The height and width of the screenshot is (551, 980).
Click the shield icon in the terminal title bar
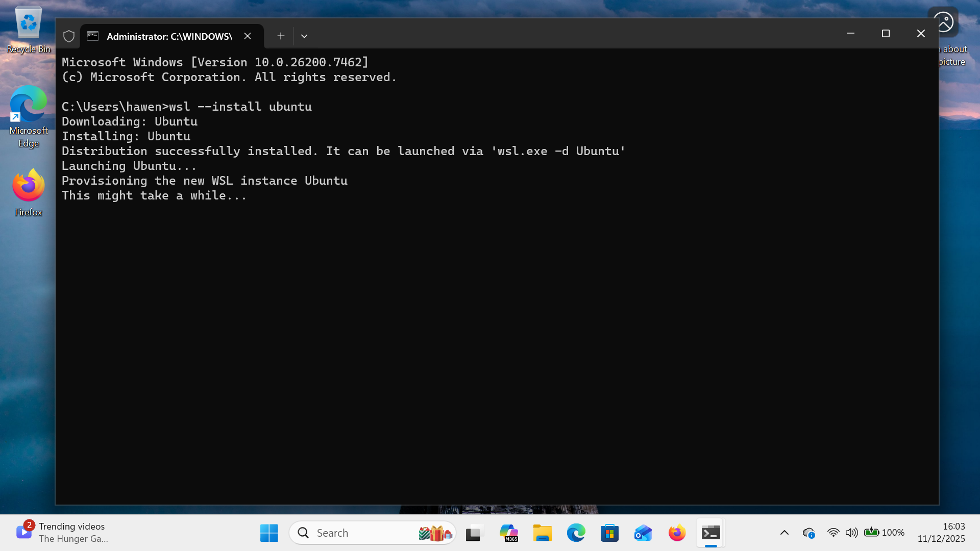point(69,36)
